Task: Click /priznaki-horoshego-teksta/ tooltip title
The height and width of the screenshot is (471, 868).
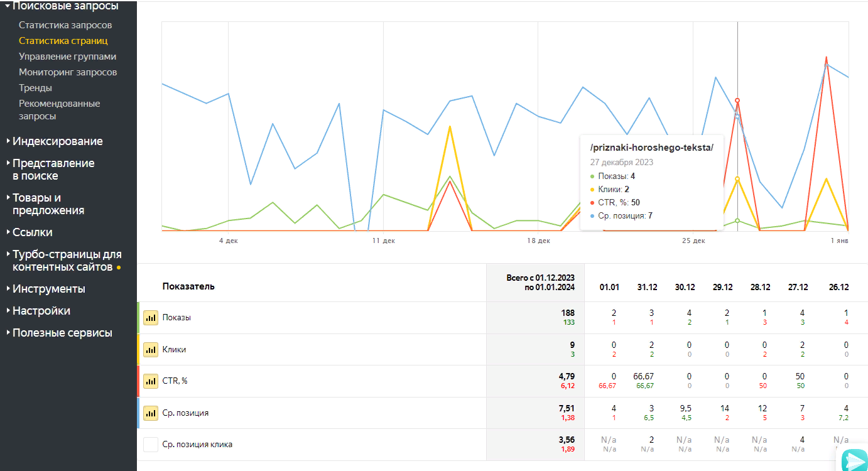Action: [x=652, y=148]
